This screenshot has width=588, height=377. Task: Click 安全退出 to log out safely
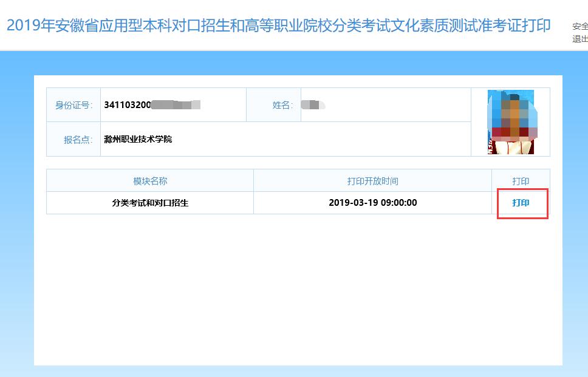(579, 33)
